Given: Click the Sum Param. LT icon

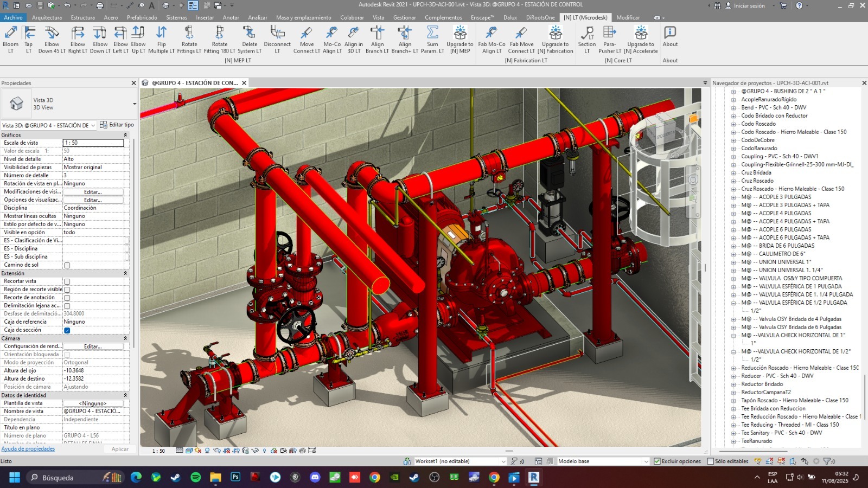Looking at the screenshot, I should click(432, 33).
